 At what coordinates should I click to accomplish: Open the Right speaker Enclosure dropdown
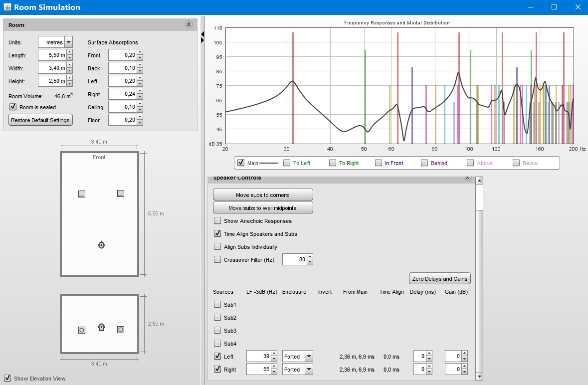pyautogui.click(x=309, y=370)
